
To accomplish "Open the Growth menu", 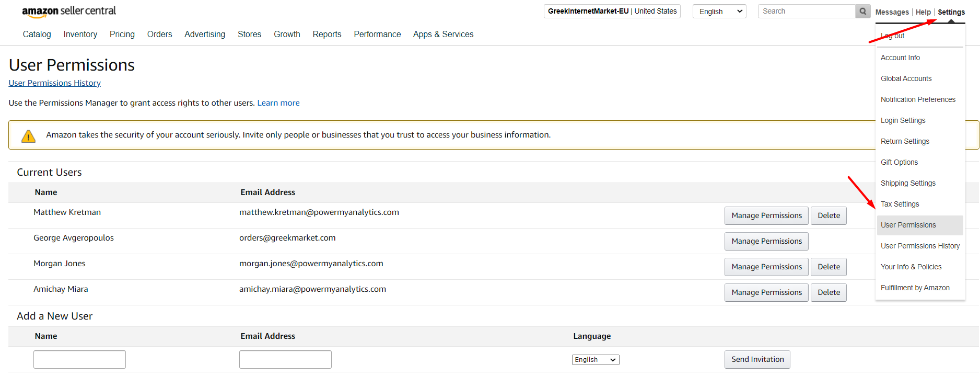I will tap(287, 34).
